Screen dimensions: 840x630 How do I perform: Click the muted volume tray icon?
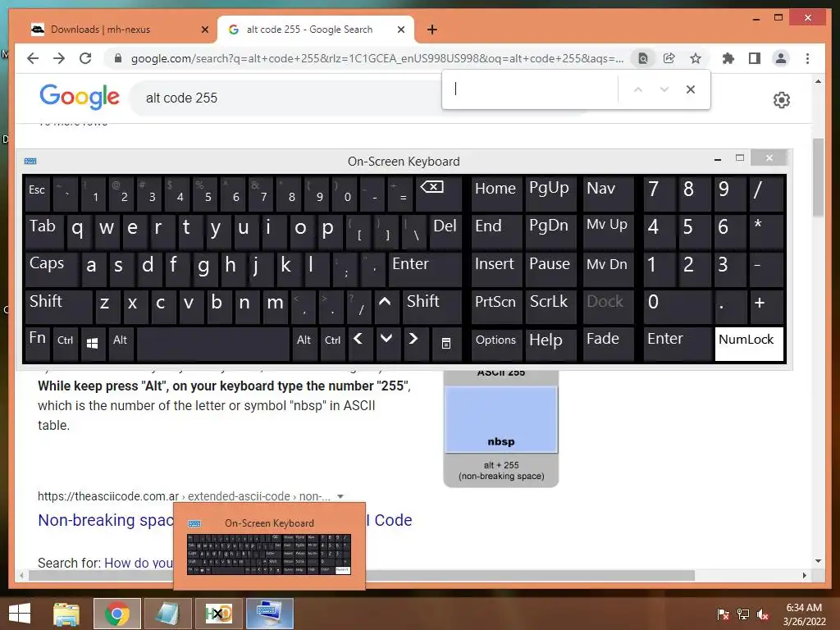(x=763, y=614)
